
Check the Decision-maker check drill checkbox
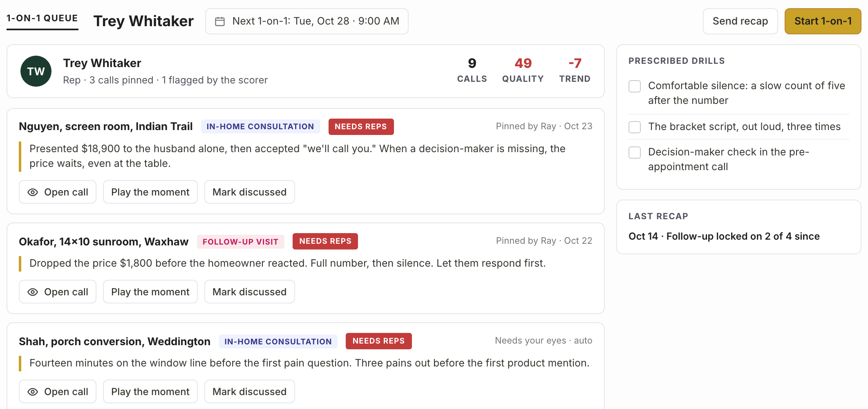click(x=635, y=153)
